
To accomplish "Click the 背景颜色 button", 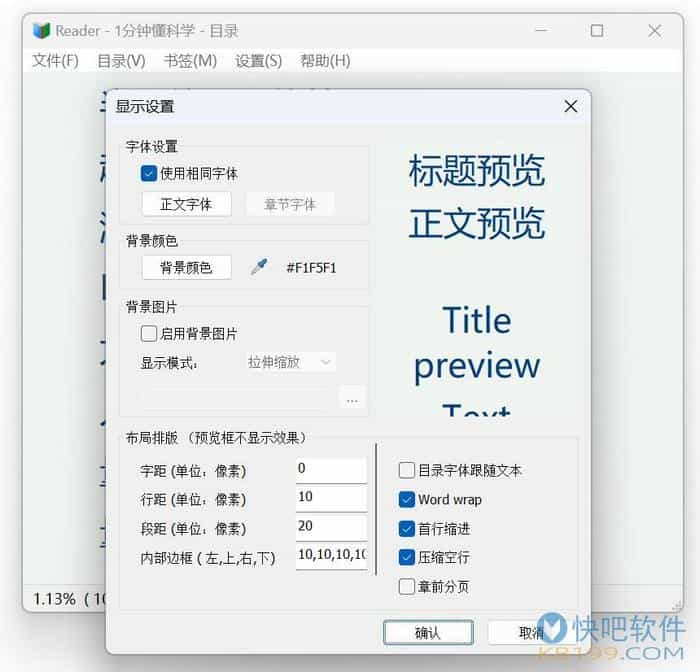I will (186, 267).
